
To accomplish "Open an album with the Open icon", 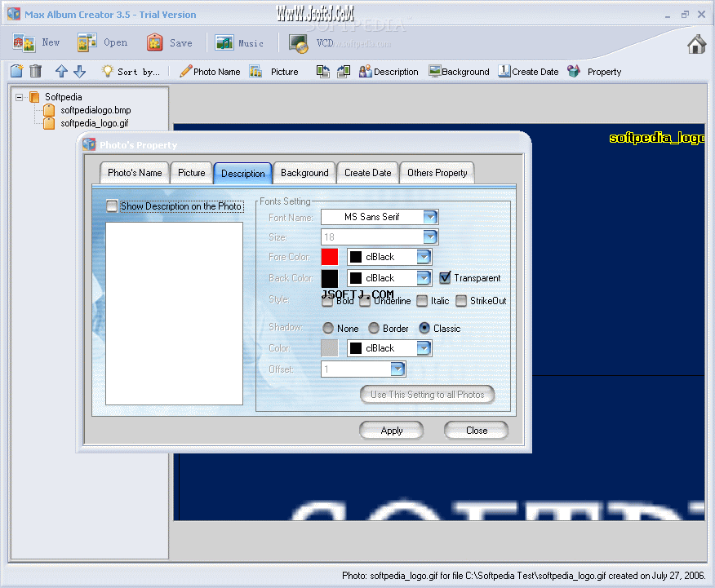I will coord(87,42).
